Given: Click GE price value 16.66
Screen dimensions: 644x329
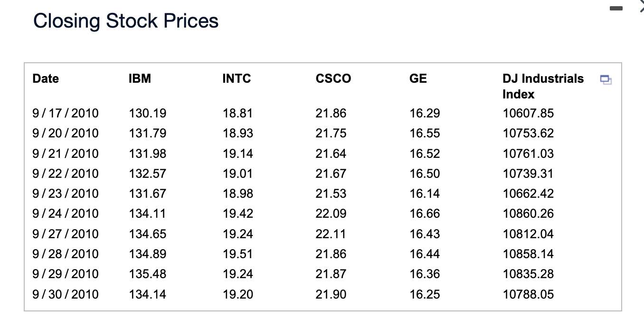Looking at the screenshot, I should [x=425, y=213].
